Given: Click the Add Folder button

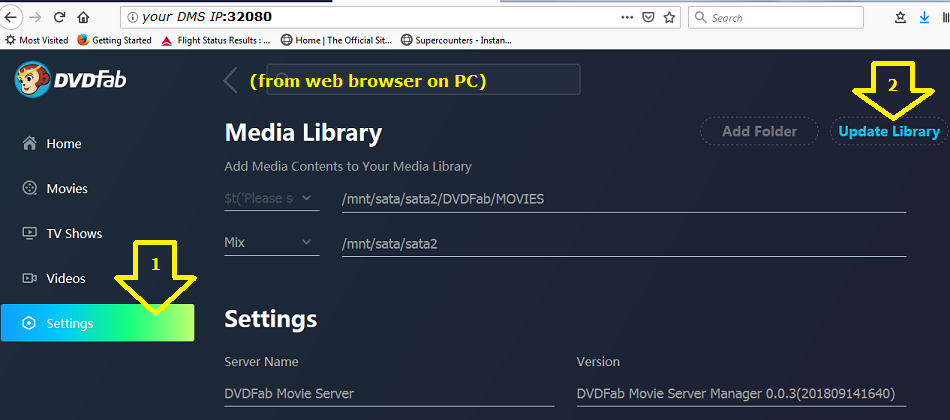Looking at the screenshot, I should pos(759,131).
